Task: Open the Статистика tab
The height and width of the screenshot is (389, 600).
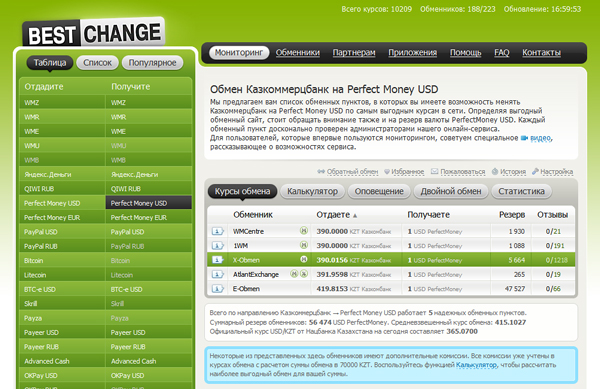Action: tap(521, 191)
